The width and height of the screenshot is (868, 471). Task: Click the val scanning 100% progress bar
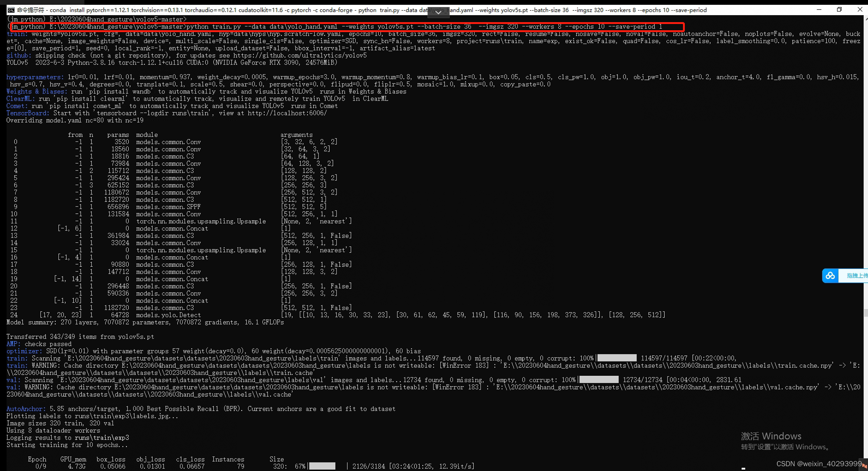[599, 380]
